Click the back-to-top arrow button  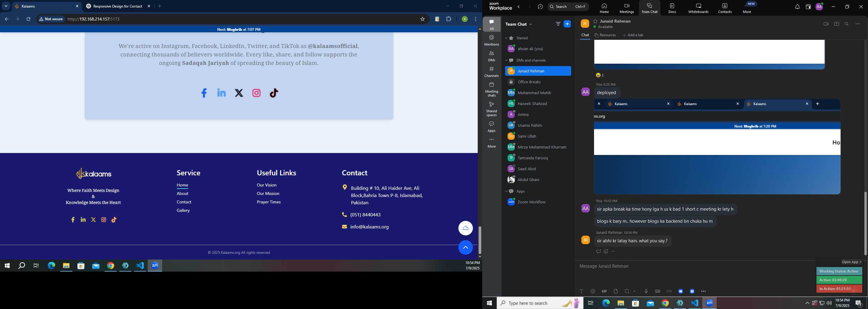[466, 248]
